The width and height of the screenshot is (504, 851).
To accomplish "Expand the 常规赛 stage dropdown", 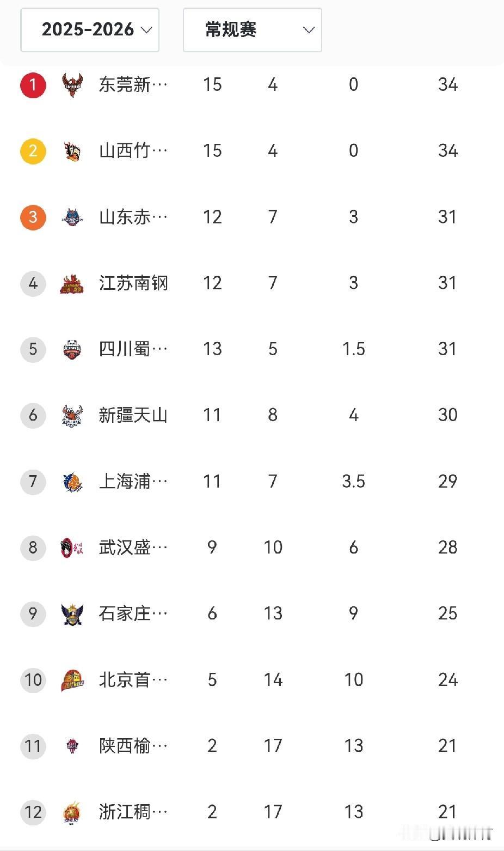I will [252, 30].
